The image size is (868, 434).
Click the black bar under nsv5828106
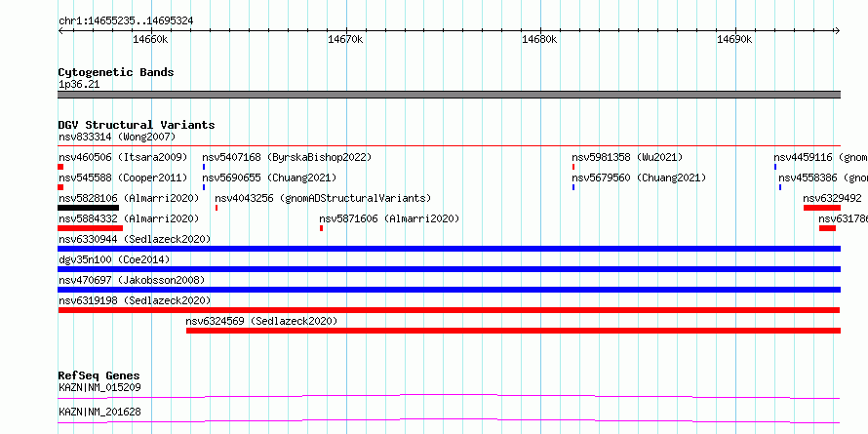click(x=88, y=208)
